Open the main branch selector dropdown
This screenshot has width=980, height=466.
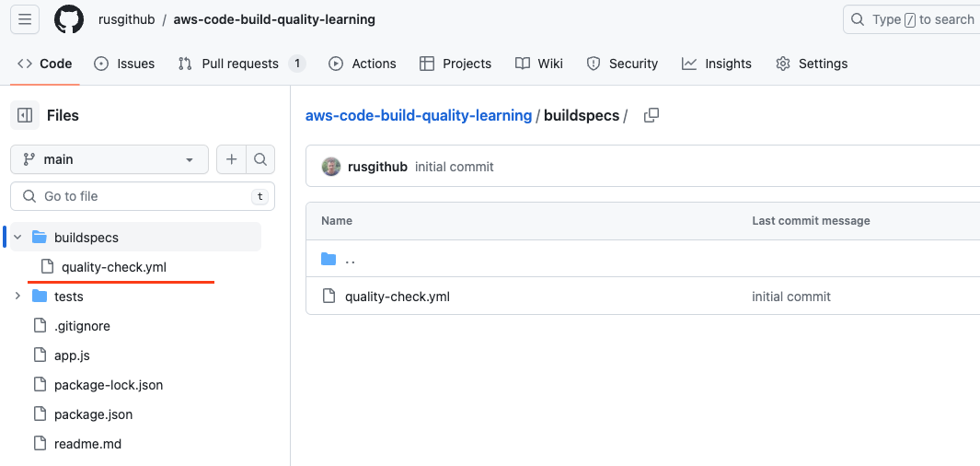pos(110,159)
